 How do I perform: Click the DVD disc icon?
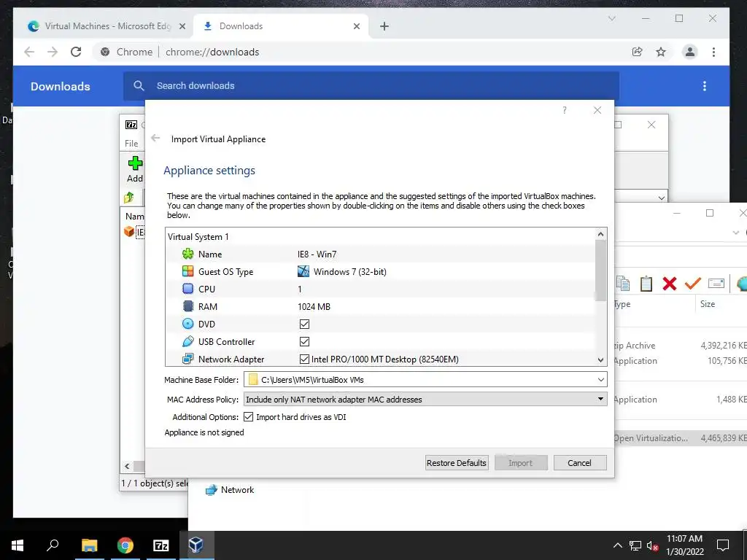(x=187, y=324)
